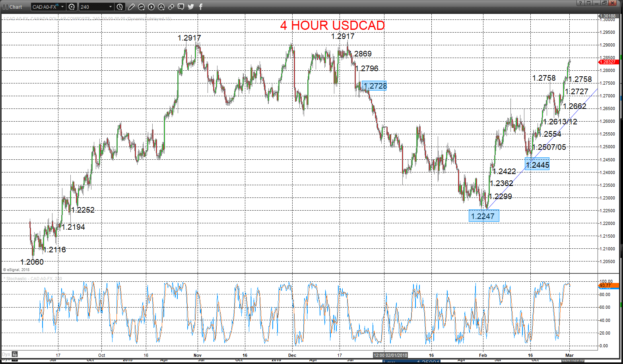Screen dimensions: 623x364
Task: Click the Dec label on time axis
Action: (x=292, y=355)
